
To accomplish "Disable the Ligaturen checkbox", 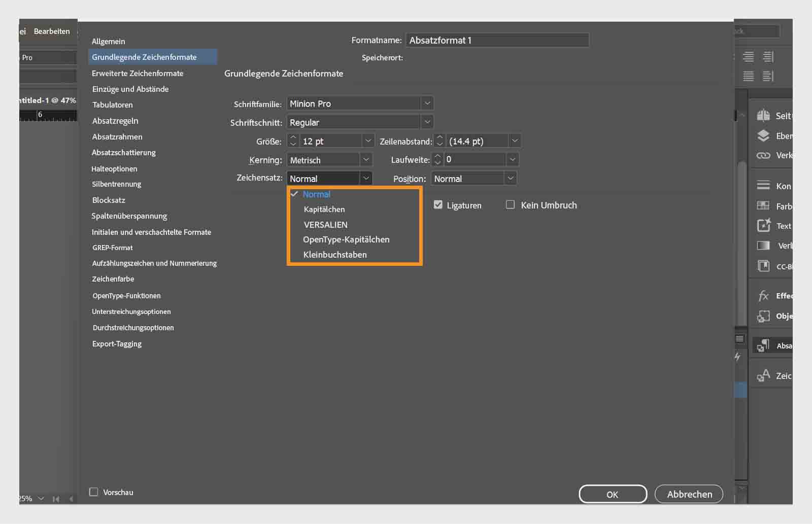I will (x=438, y=205).
